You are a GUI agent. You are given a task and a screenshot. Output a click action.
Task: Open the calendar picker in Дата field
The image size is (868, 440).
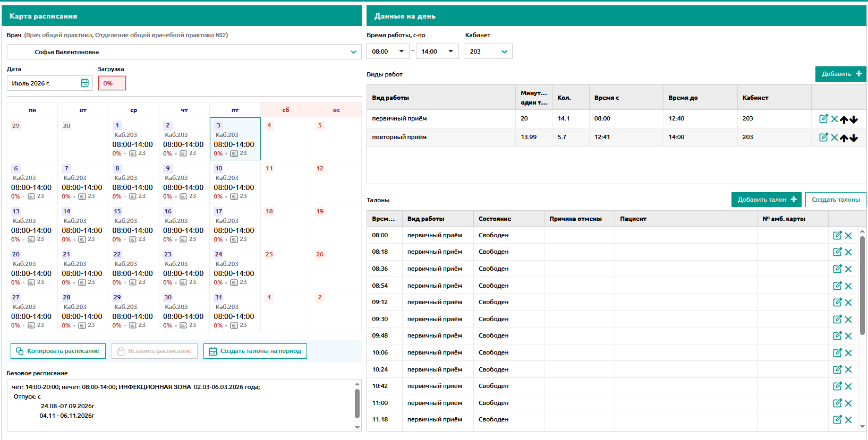pyautogui.click(x=84, y=83)
